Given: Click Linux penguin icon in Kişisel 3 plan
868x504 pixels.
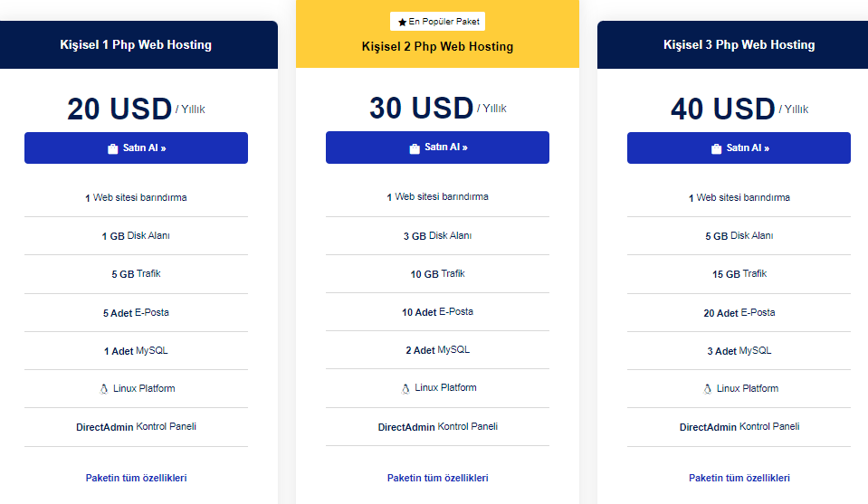Looking at the screenshot, I should [707, 389].
